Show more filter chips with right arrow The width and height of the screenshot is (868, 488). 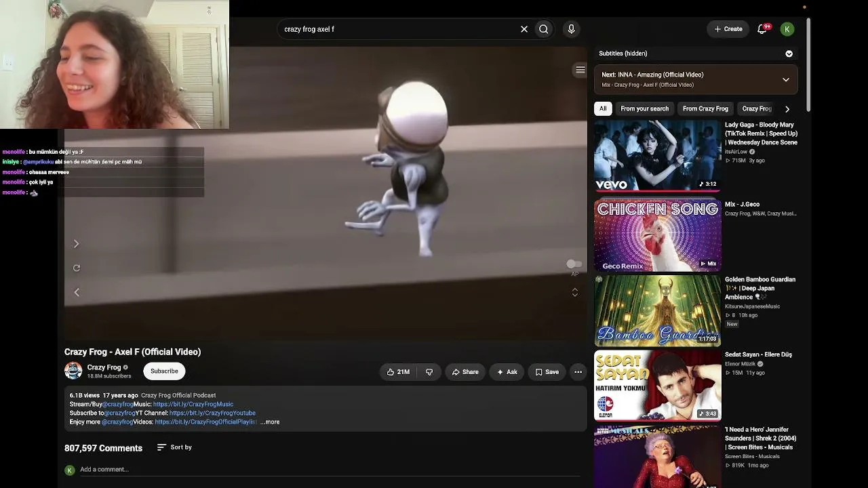click(787, 108)
